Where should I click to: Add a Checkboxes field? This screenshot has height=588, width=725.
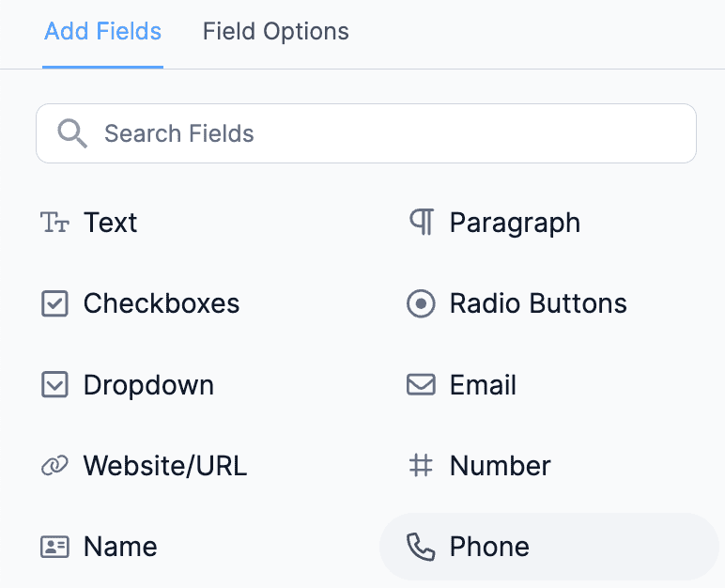140,303
